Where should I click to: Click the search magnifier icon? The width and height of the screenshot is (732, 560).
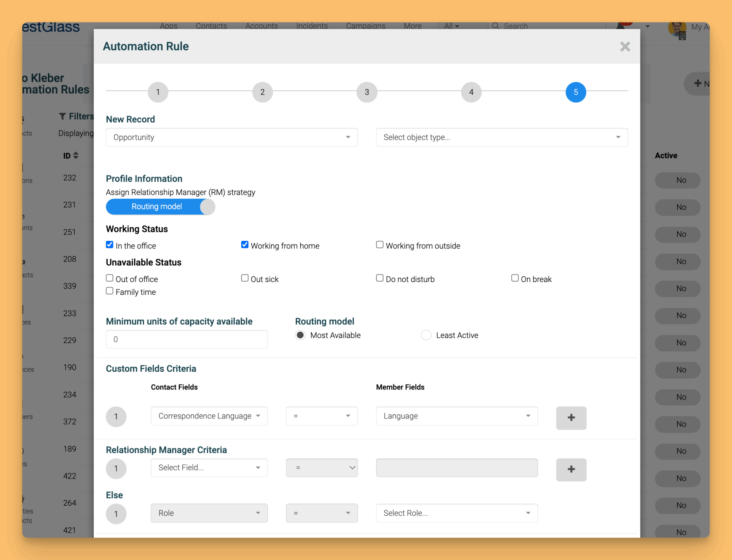(x=495, y=26)
